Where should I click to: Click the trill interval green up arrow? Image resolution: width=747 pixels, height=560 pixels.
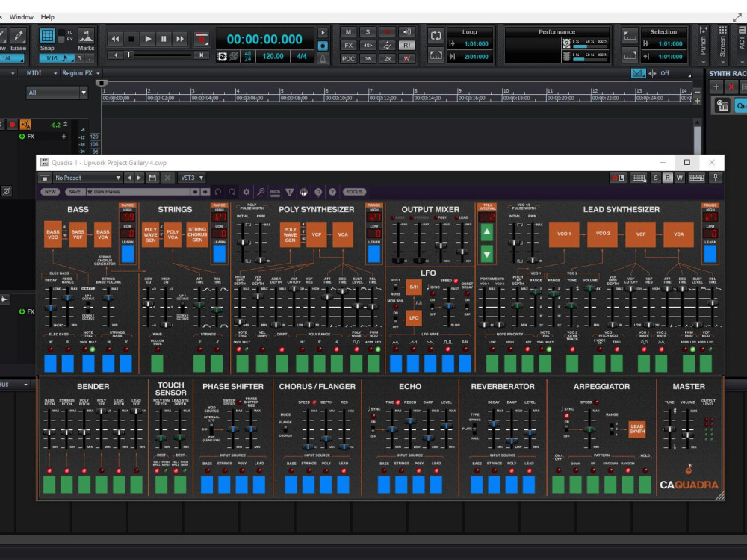coord(486,233)
